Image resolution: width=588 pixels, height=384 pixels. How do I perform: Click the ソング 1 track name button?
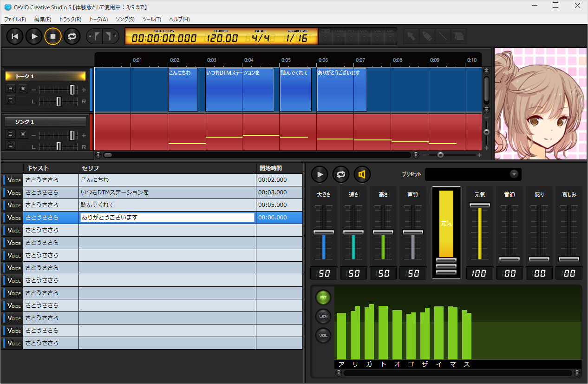46,122
